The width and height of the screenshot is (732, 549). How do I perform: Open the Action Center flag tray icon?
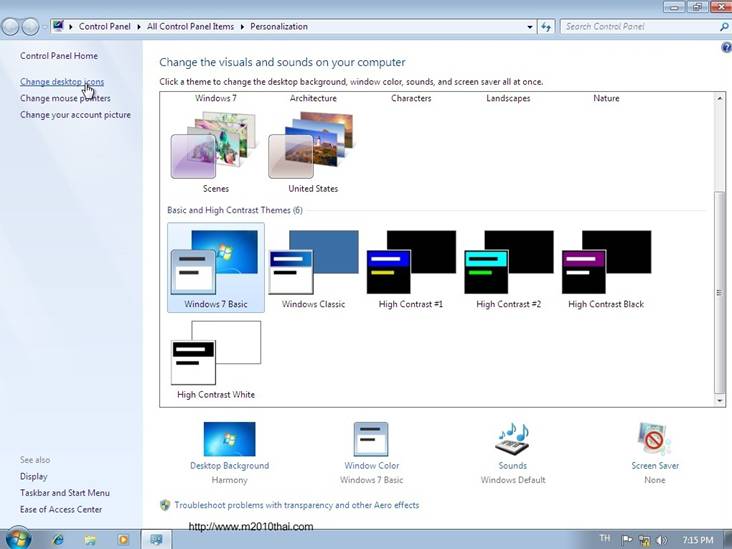(627, 540)
